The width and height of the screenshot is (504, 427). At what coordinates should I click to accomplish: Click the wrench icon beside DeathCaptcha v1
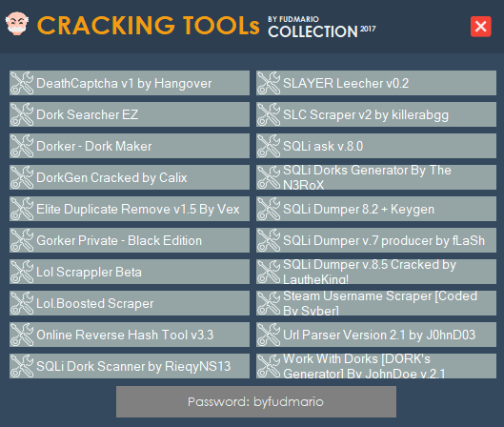coord(22,83)
